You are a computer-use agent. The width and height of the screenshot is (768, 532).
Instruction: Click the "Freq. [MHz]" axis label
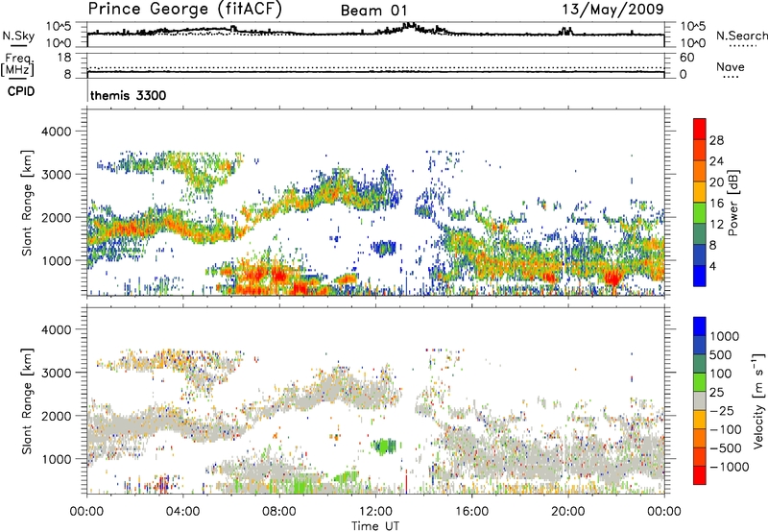(17, 64)
